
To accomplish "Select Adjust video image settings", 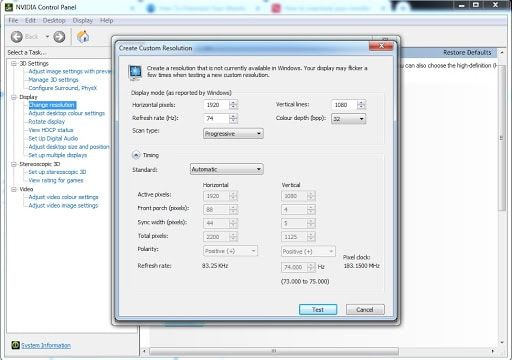I will point(63,205).
